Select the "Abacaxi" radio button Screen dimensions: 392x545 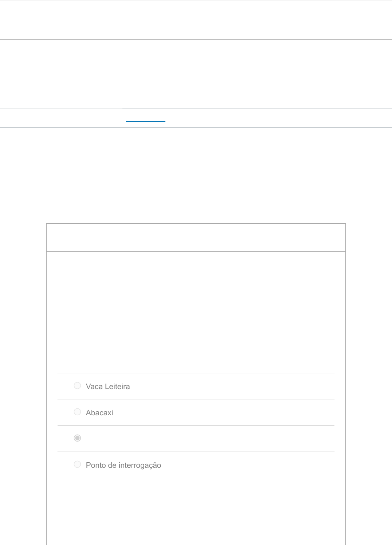point(77,412)
